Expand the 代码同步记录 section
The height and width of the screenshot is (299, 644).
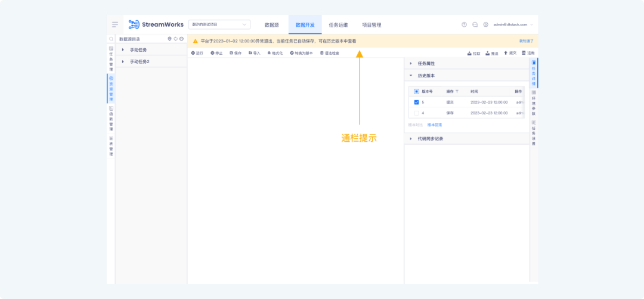410,139
